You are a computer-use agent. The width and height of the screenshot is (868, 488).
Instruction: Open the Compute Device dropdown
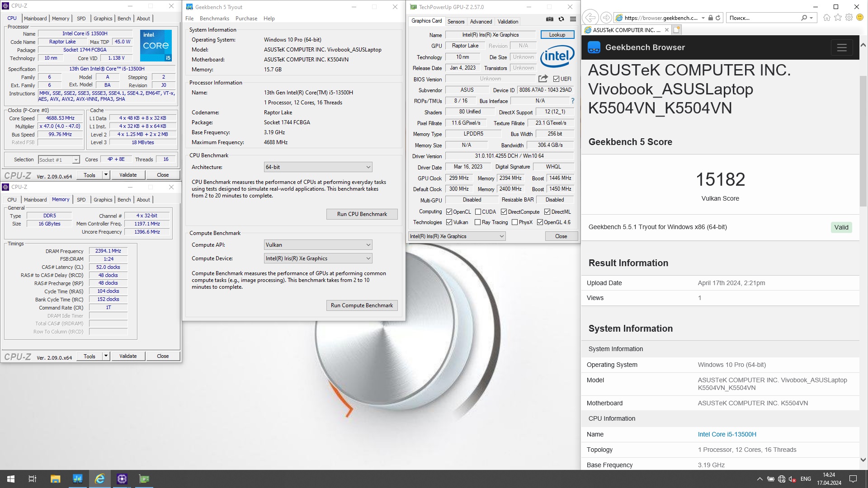[x=318, y=258]
